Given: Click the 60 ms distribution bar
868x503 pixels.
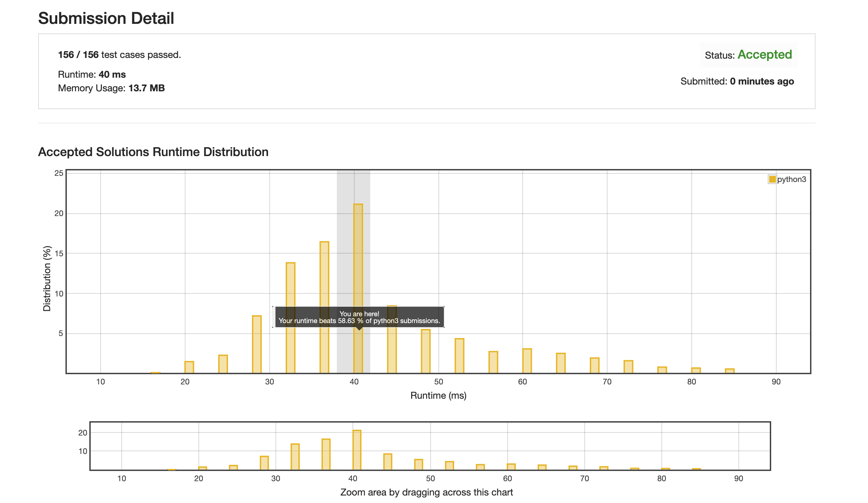Looking at the screenshot, I should pyautogui.click(x=527, y=361).
